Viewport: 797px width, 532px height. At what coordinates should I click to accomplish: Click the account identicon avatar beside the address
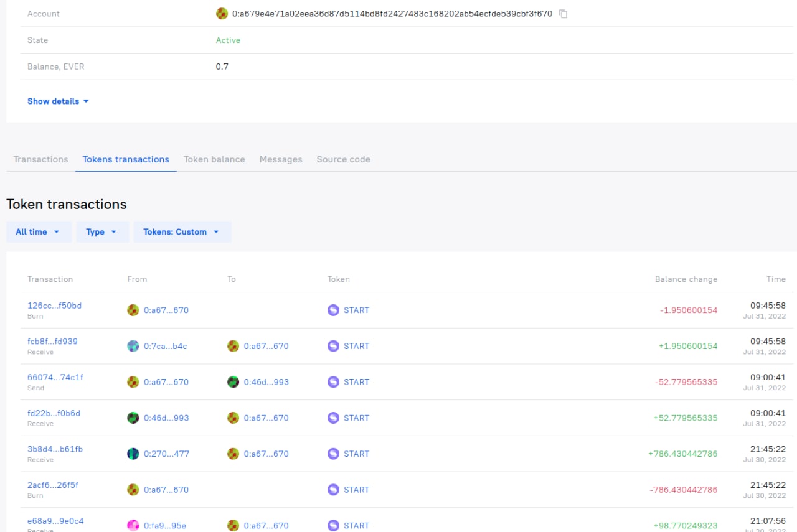tap(222, 14)
